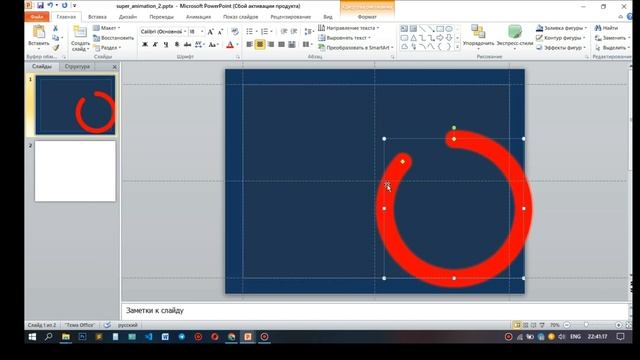Open Заливка фигуры dropdown

tap(562, 28)
